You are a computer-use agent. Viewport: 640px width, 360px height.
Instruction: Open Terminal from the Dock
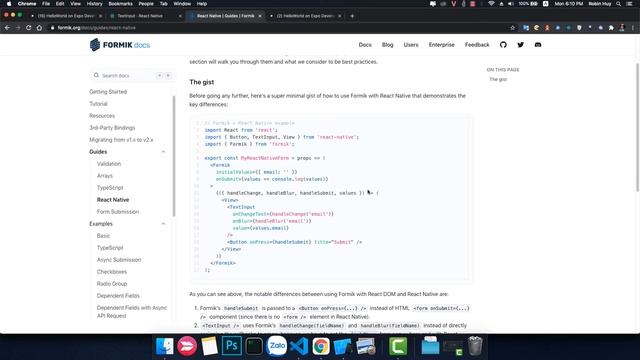[254, 346]
